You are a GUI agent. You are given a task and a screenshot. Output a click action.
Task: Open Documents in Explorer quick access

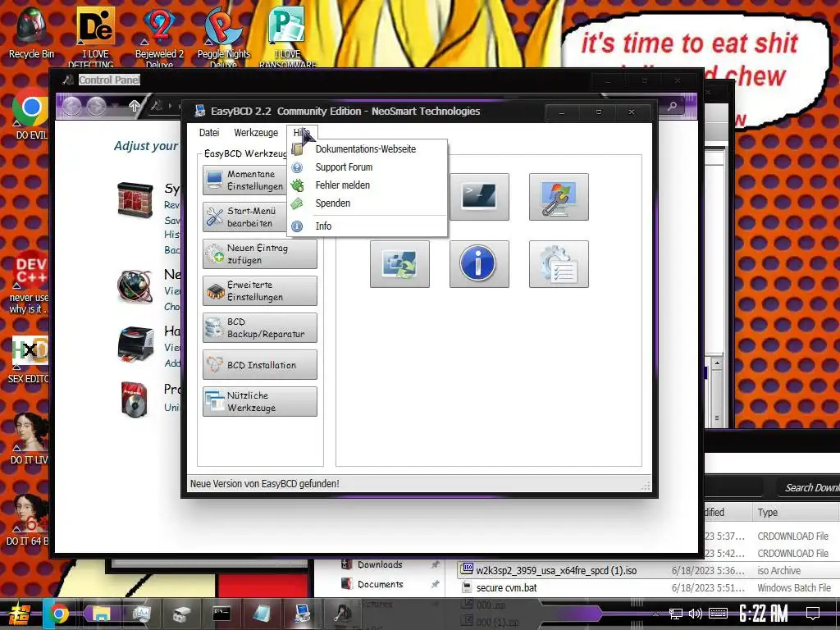[380, 584]
